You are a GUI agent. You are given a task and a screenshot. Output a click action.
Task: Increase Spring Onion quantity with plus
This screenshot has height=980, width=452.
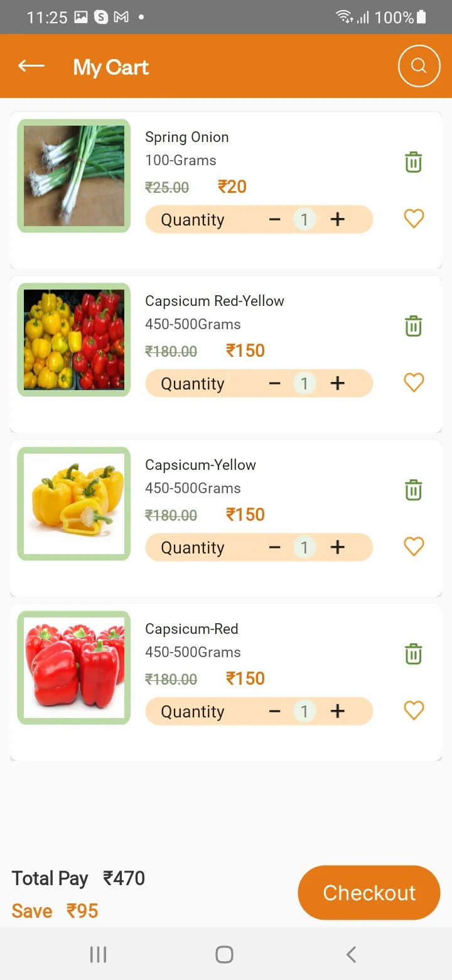pyautogui.click(x=338, y=219)
